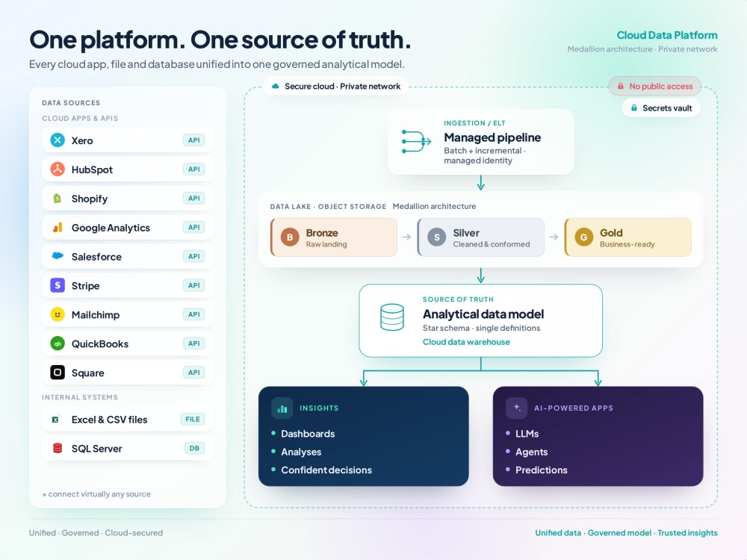
Task: Click the Gold G circle badge
Action: click(583, 237)
